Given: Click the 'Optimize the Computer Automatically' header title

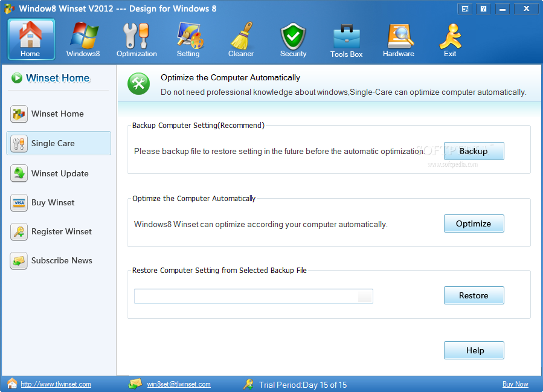Looking at the screenshot, I should pos(230,77).
